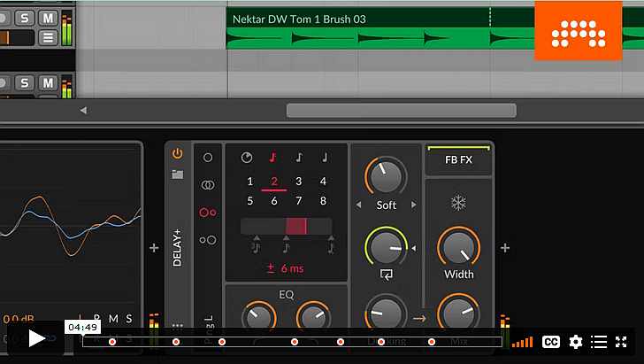Select the red ping-pong delay mode icon
644x364 pixels.
(208, 213)
